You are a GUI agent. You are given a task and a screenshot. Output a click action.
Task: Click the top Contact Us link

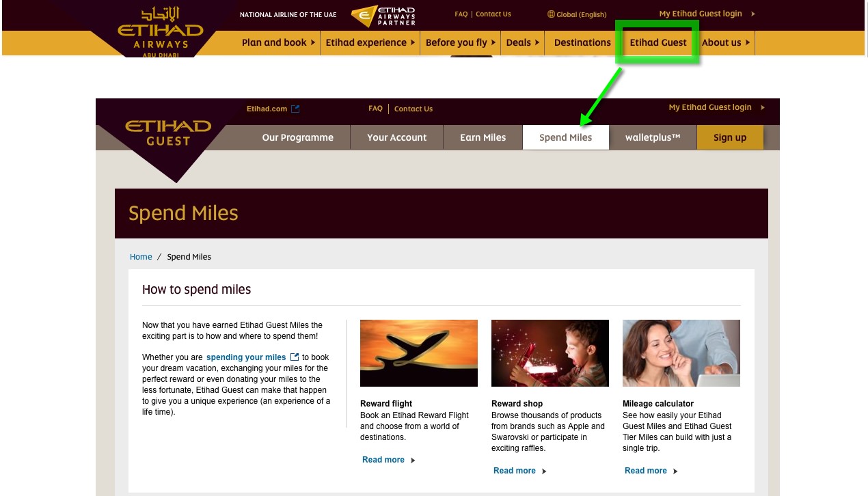[x=493, y=14]
